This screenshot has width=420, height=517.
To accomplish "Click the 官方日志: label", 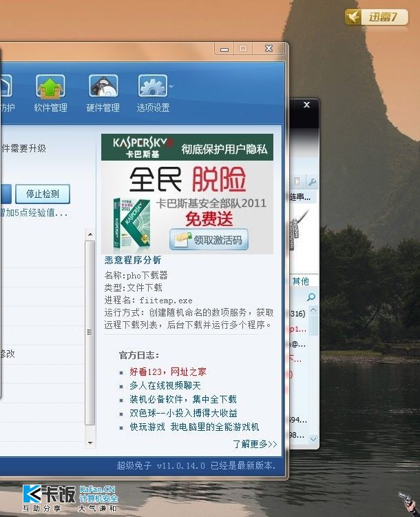I will click(139, 356).
